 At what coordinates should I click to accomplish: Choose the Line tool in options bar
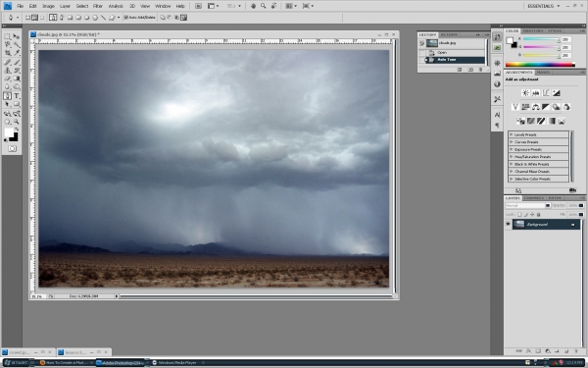coord(103,18)
